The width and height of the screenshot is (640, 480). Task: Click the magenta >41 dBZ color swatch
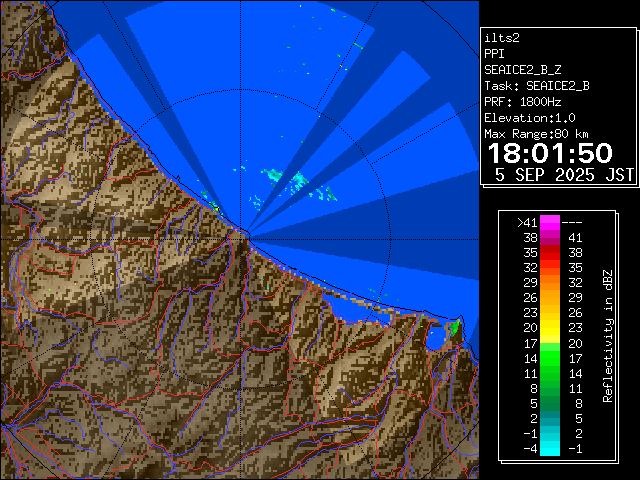point(550,223)
